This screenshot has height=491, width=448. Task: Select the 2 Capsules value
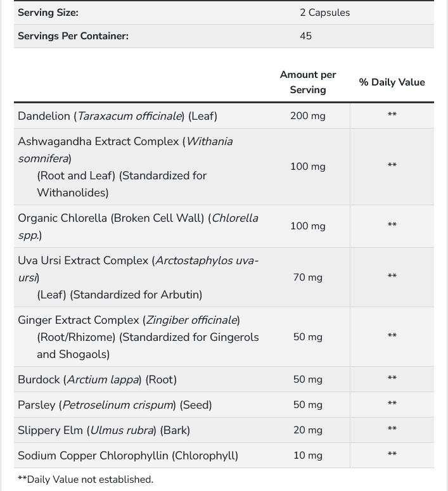324,13
